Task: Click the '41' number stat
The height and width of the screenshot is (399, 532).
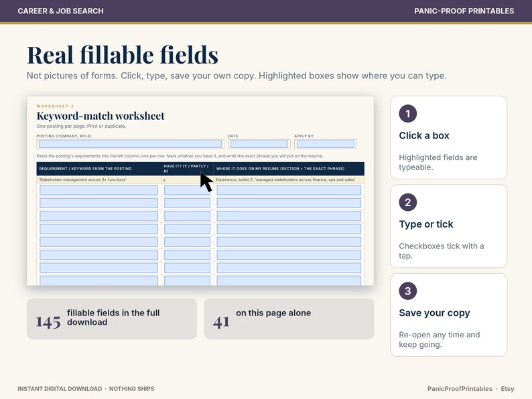Action: pos(221,323)
